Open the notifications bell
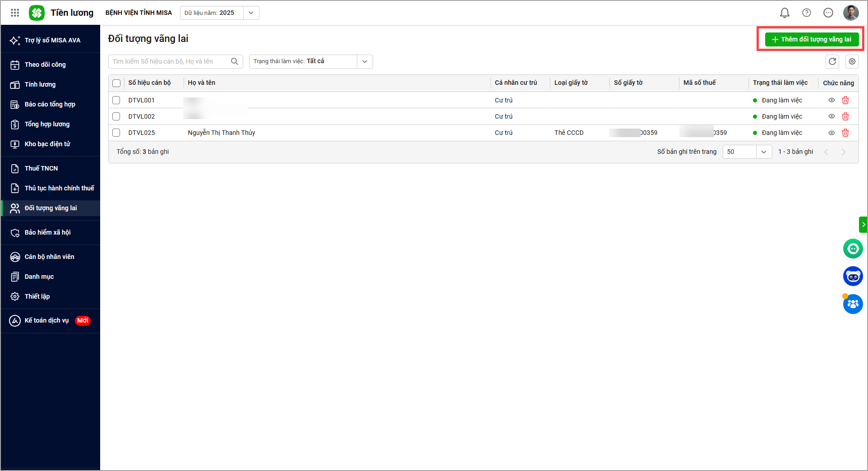This screenshot has height=471, width=868. point(785,13)
